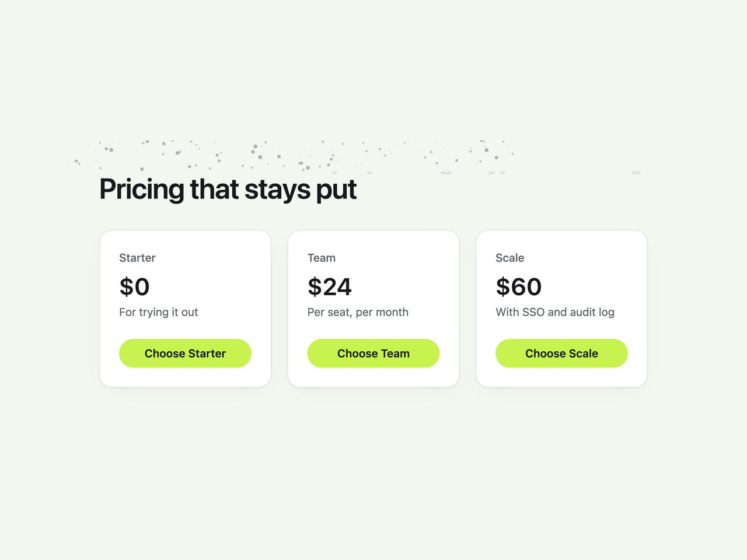Click the Per seat, per month description
Image resolution: width=747 pixels, height=560 pixels.
(x=358, y=312)
